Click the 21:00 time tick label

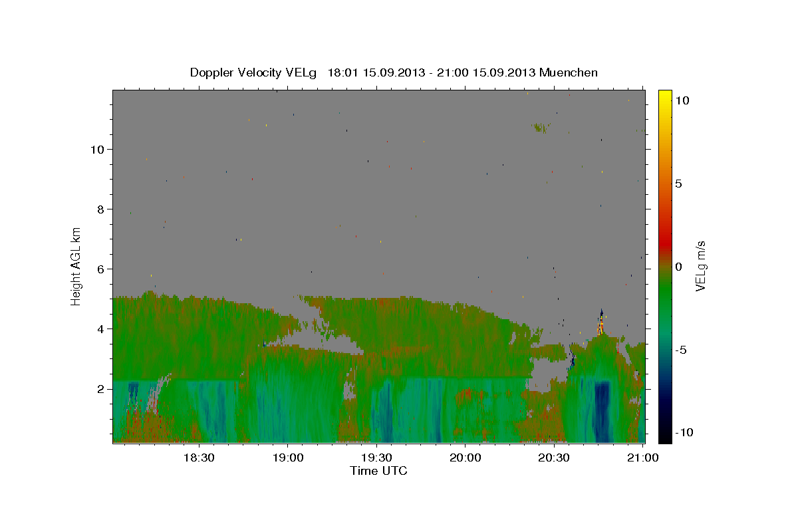[643, 458]
